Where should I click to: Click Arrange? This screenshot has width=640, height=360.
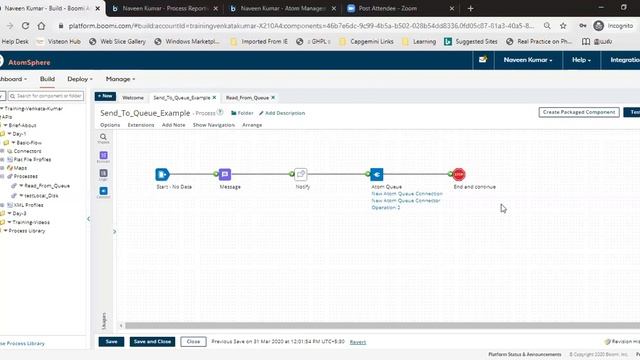(252, 125)
